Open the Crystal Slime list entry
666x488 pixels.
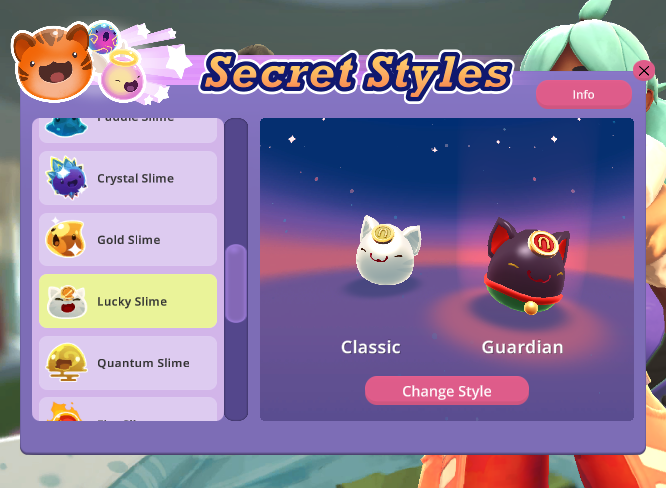tap(128, 178)
